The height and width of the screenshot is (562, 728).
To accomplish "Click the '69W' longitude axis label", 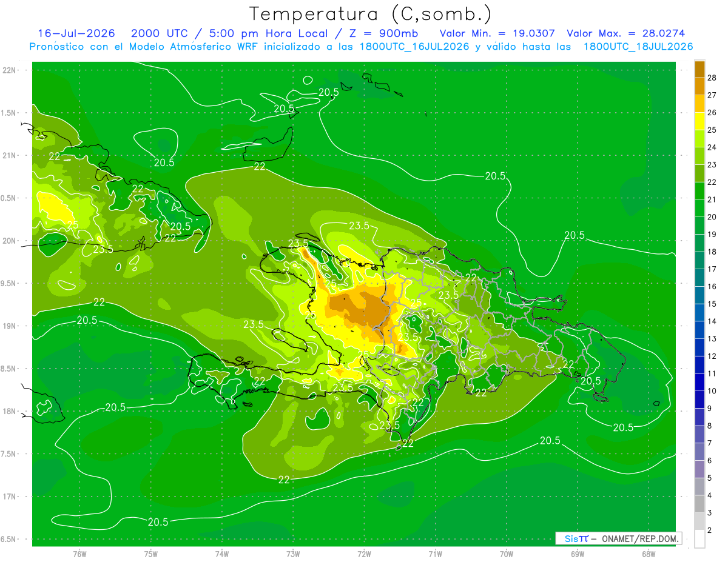I will [x=578, y=554].
